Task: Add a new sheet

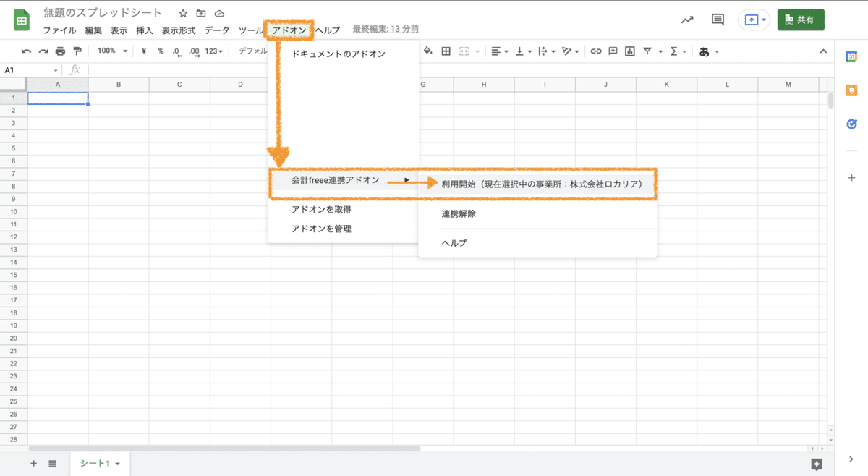Action: click(x=33, y=463)
